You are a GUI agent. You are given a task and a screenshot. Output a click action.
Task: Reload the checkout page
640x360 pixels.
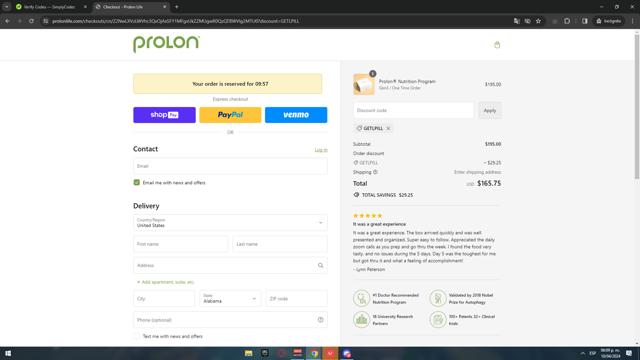point(31,21)
